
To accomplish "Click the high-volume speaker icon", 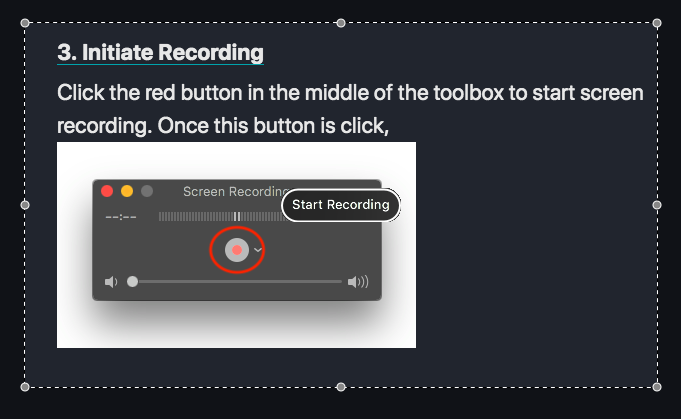I will point(358,282).
